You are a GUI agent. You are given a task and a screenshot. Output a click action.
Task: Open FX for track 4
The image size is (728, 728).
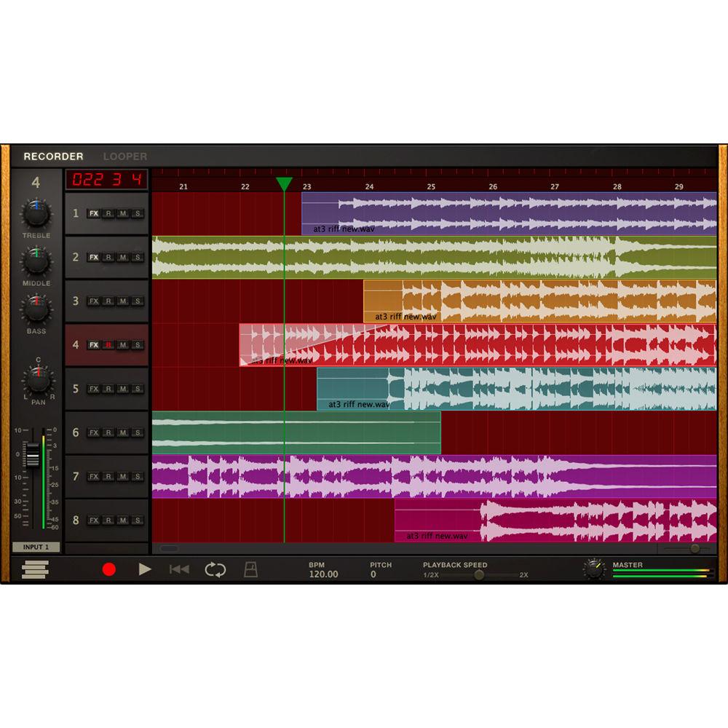coord(94,344)
